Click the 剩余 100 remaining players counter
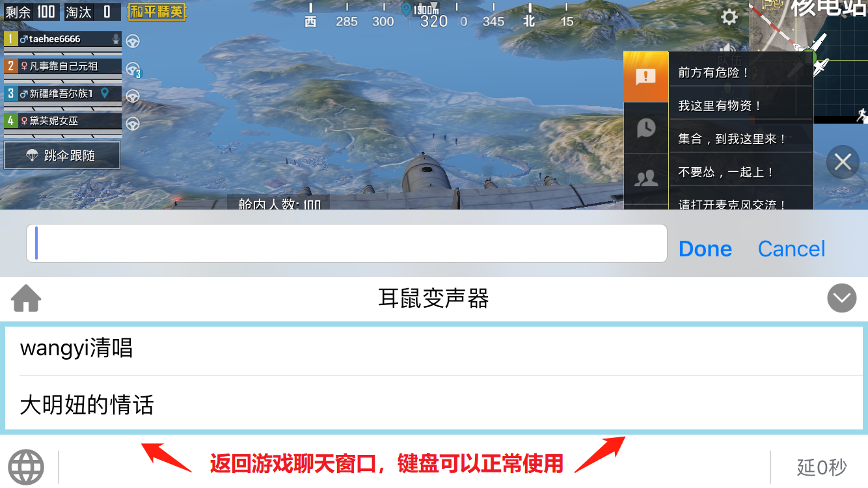 [31, 12]
